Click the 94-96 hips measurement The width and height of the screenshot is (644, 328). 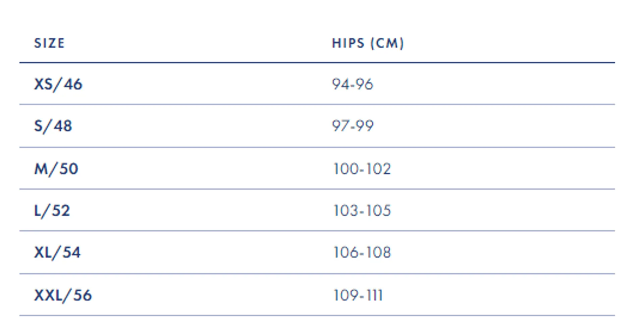353,84
